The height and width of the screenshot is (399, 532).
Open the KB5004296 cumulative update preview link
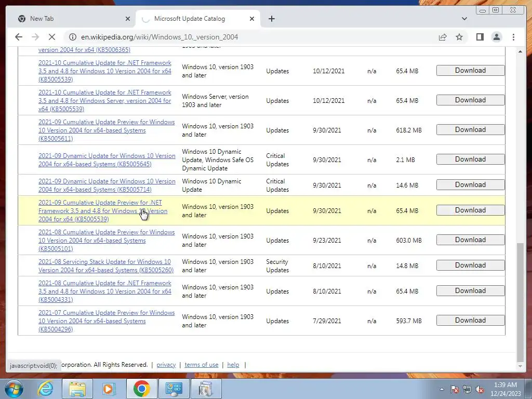107,321
